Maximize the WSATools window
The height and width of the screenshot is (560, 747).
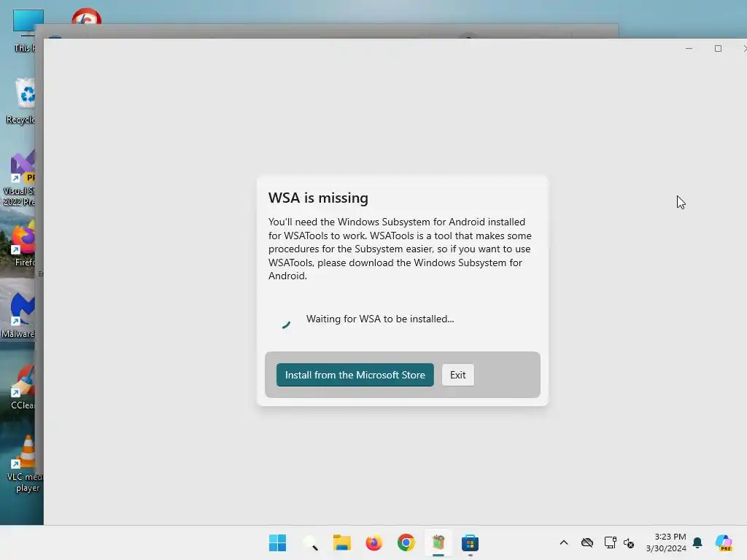(718, 49)
